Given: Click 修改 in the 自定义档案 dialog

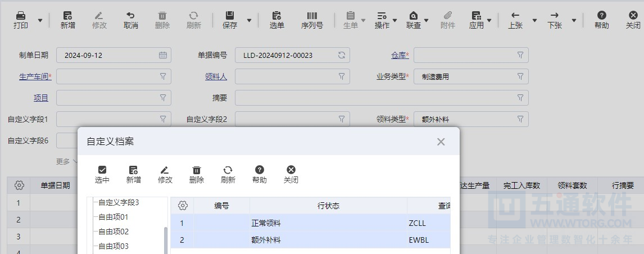Looking at the screenshot, I should click(165, 175).
